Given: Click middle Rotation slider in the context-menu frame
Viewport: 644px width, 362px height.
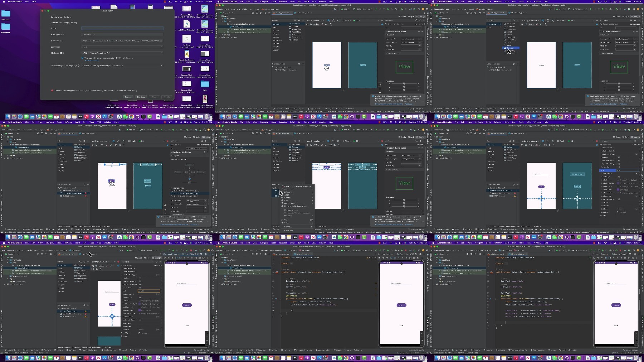Looking at the screenshot, I should (x=404, y=203).
